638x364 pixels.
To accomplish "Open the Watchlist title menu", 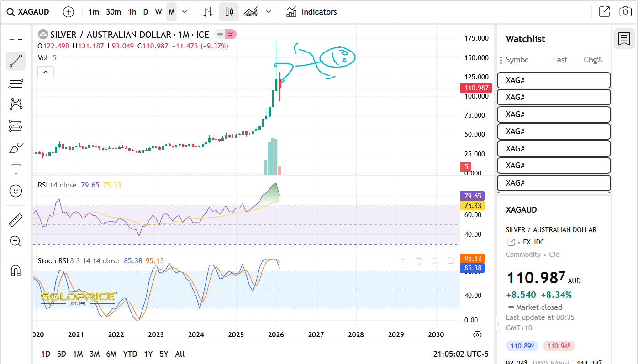I will tap(526, 39).
